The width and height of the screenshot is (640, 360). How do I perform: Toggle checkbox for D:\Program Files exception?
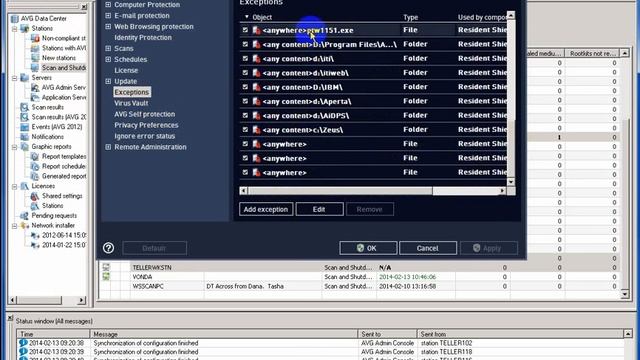(x=245, y=44)
